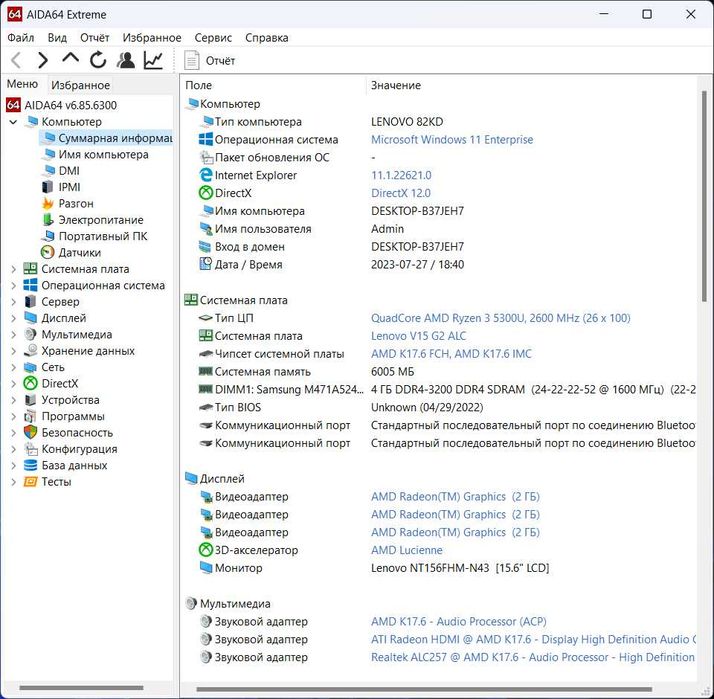
Task: Go up one level with the up arrow icon
Action: [x=71, y=59]
